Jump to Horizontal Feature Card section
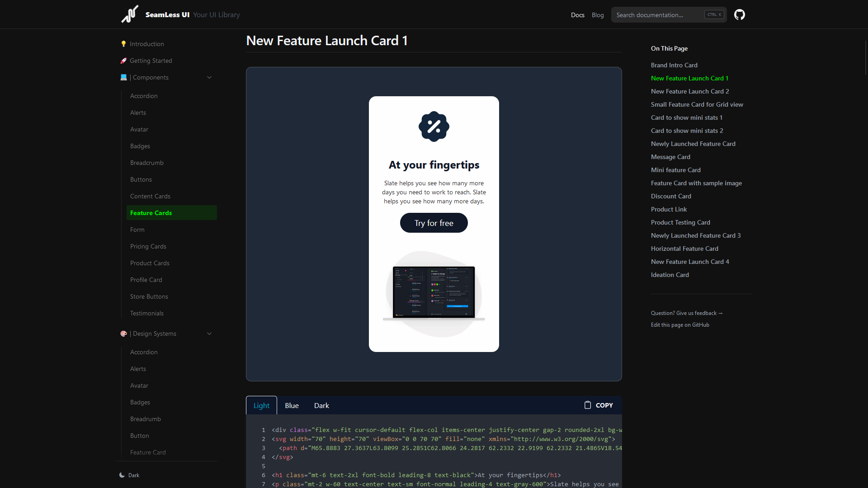 (x=684, y=249)
